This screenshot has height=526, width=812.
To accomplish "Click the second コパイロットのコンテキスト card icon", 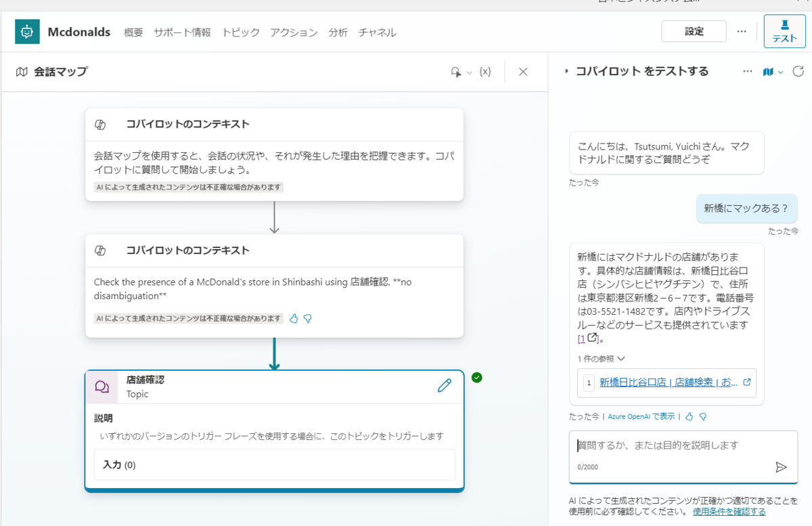I will click(x=99, y=250).
